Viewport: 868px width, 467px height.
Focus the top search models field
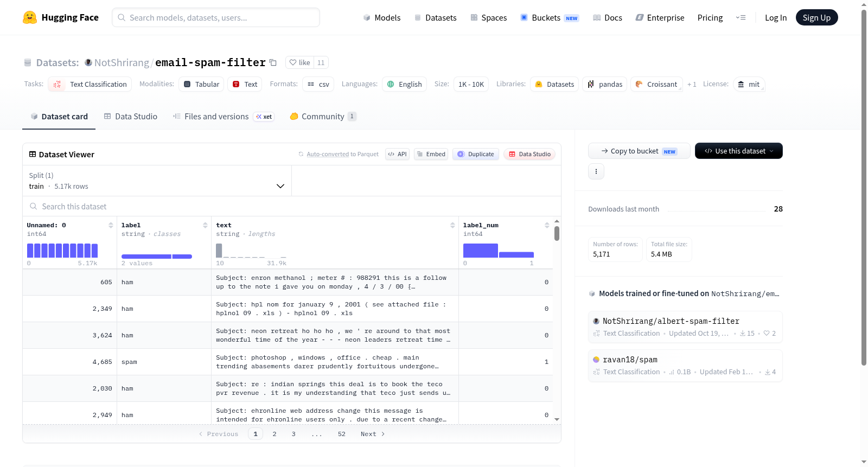[216, 17]
